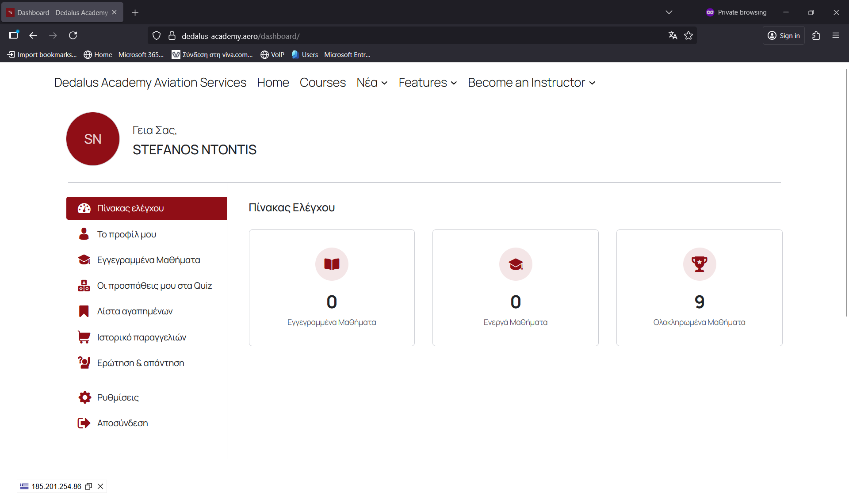Click the bookmark wishlist icon
Viewport: 849px width, 504px height.
[84, 311]
